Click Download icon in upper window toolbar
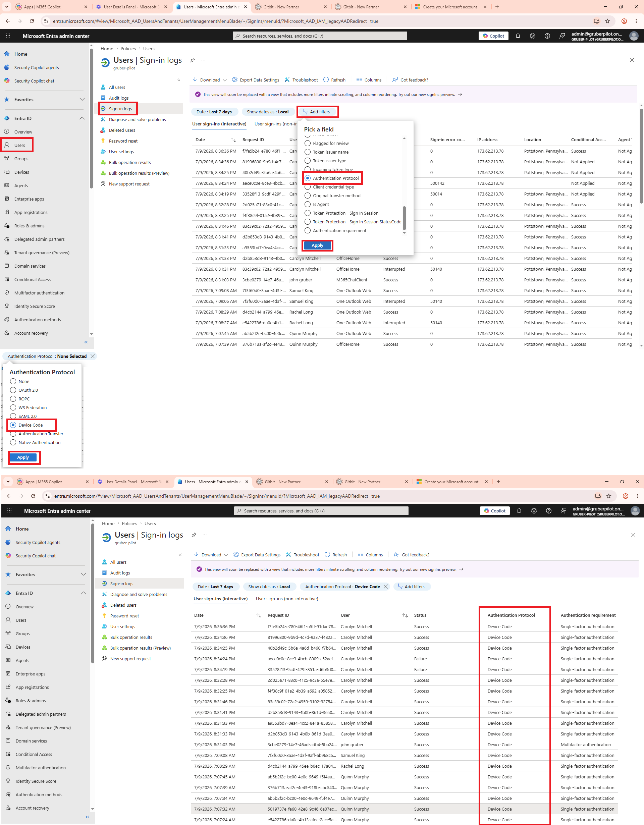This screenshot has width=644, height=825. (195, 80)
